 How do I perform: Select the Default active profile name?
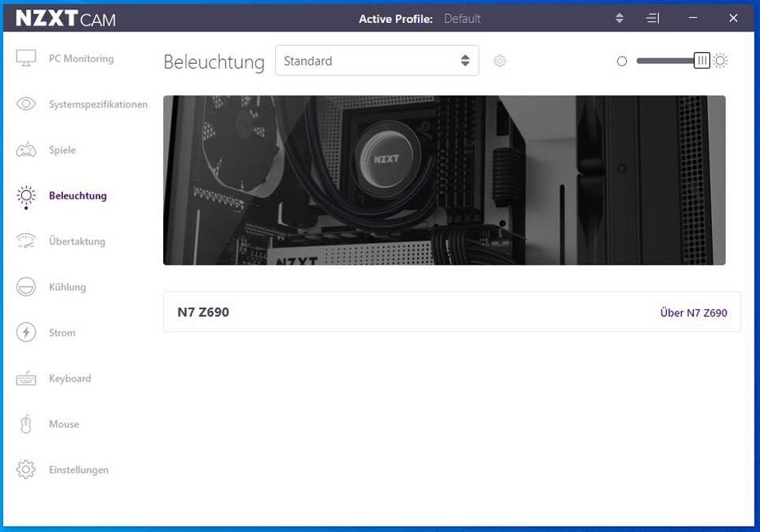pyautogui.click(x=462, y=19)
